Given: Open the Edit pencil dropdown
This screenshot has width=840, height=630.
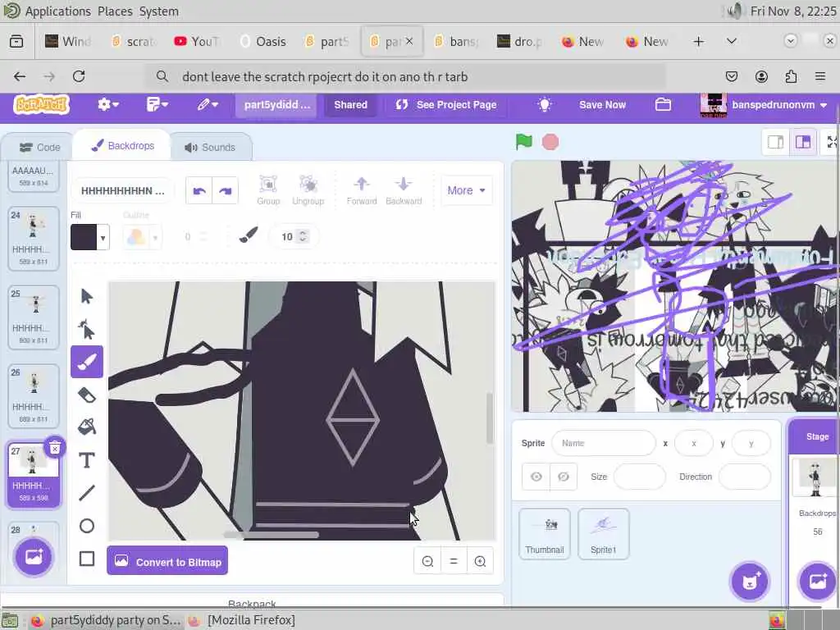Looking at the screenshot, I should [x=208, y=104].
